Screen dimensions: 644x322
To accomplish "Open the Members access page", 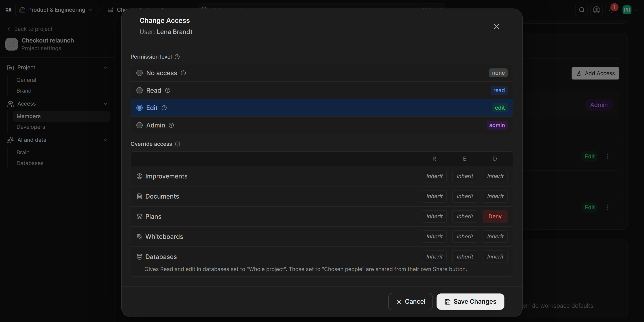I will [x=61, y=116].
